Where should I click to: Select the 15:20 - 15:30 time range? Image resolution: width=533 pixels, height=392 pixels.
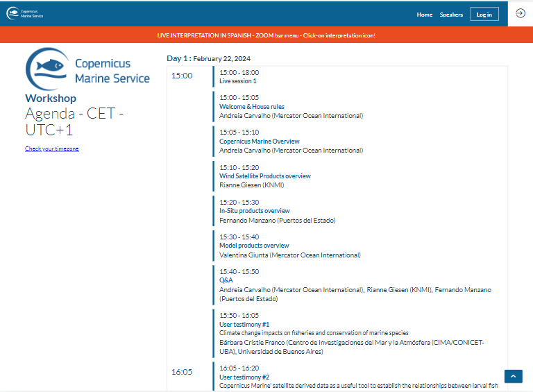[239, 202]
